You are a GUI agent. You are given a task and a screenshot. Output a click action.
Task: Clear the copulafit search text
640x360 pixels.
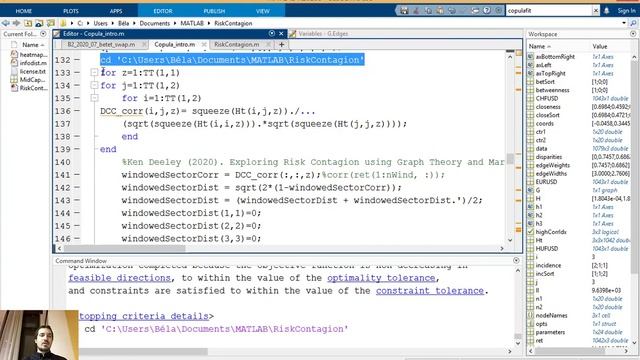(x=596, y=11)
